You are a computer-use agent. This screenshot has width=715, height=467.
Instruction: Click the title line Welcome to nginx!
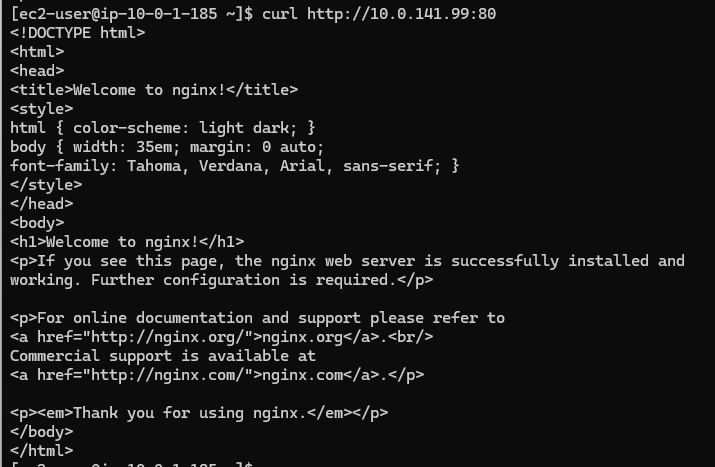click(154, 89)
